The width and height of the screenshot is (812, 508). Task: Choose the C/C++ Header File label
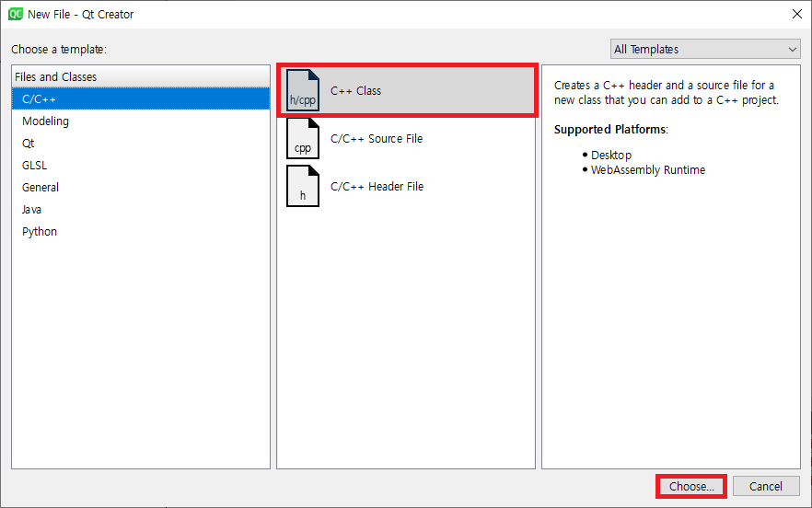click(x=377, y=187)
